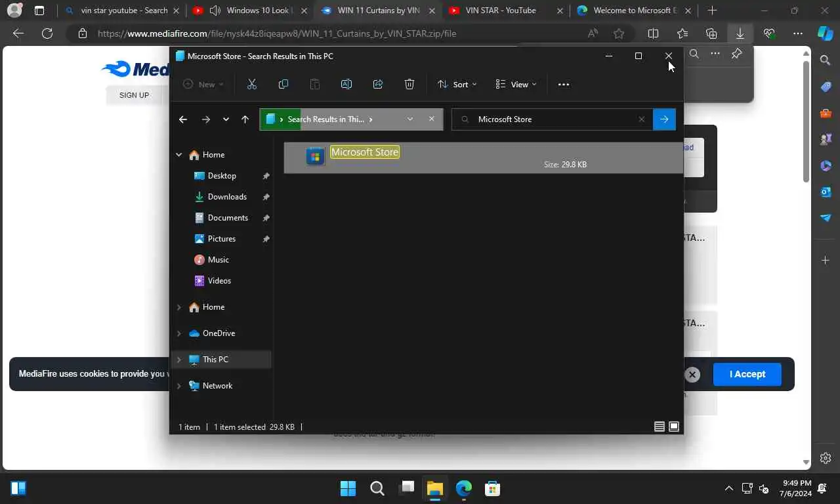This screenshot has width=840, height=504.
Task: Click SIGN UP on MediaFire page
Action: (x=134, y=95)
